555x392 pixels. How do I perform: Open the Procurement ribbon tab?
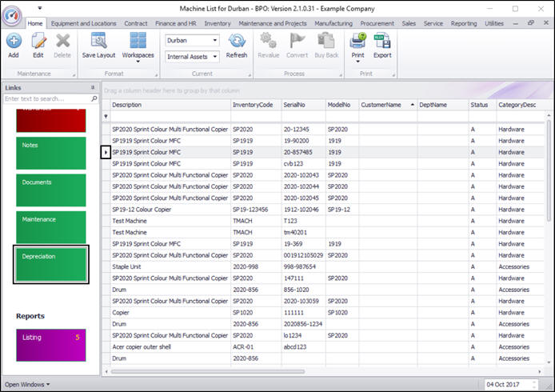pyautogui.click(x=377, y=24)
